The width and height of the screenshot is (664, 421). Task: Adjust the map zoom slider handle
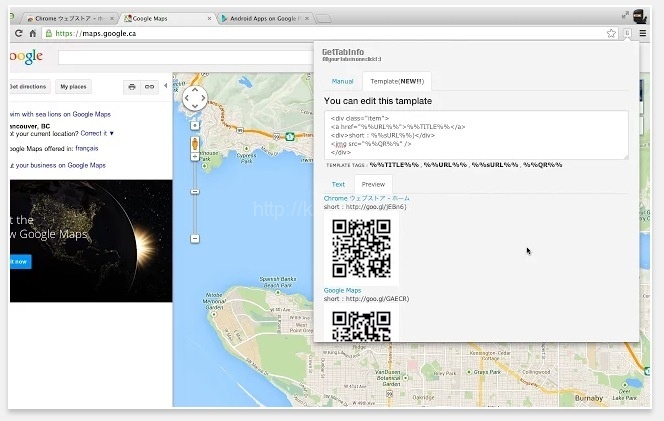tap(195, 192)
